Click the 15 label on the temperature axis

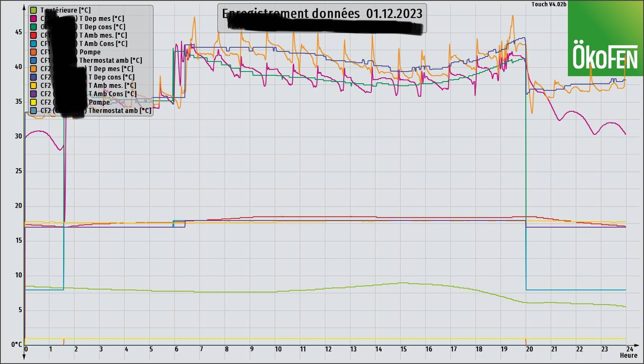coord(18,241)
